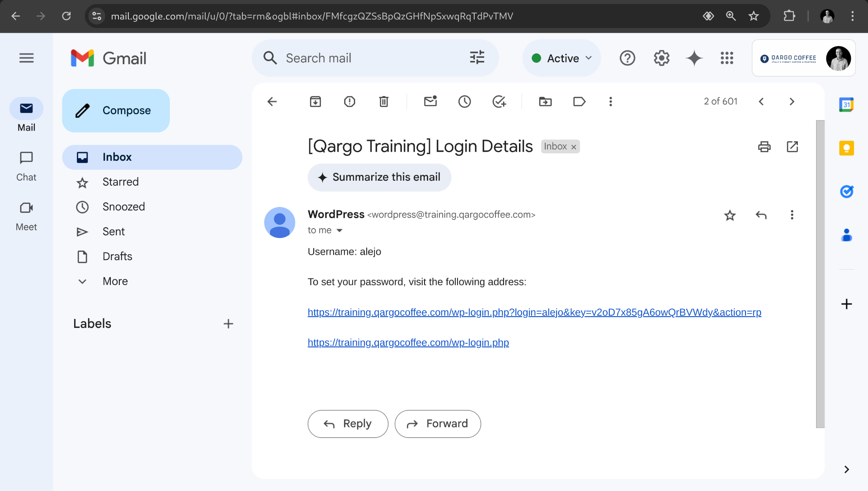
Task: Click Summarize this email
Action: [379, 177]
